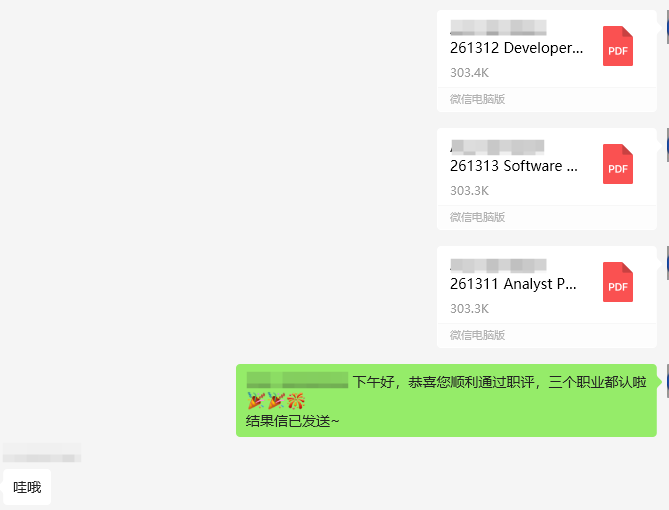Click the confetti ball emoji

point(296,401)
